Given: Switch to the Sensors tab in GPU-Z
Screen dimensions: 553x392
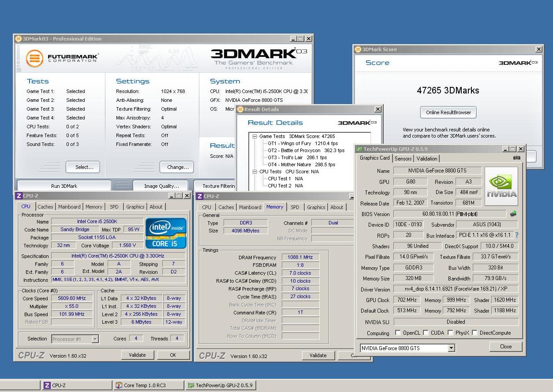Looking at the screenshot, I should [403, 159].
